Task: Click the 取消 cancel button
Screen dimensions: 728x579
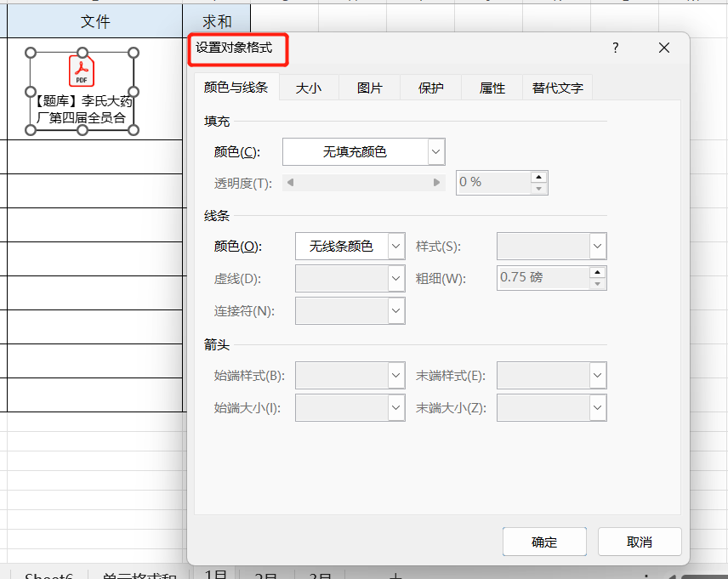Action: click(x=640, y=542)
